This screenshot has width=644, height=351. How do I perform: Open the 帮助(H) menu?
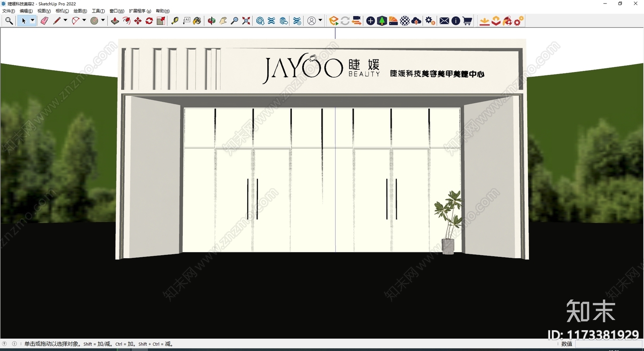163,11
